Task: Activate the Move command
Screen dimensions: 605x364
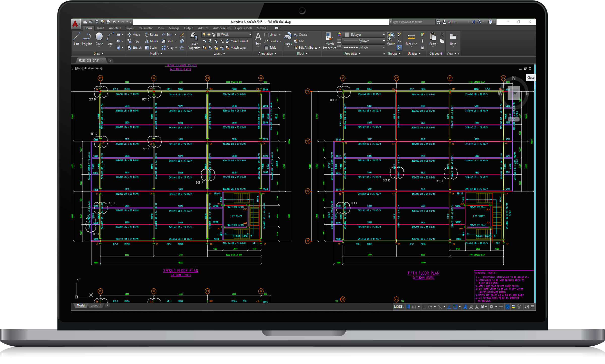Action: [134, 35]
